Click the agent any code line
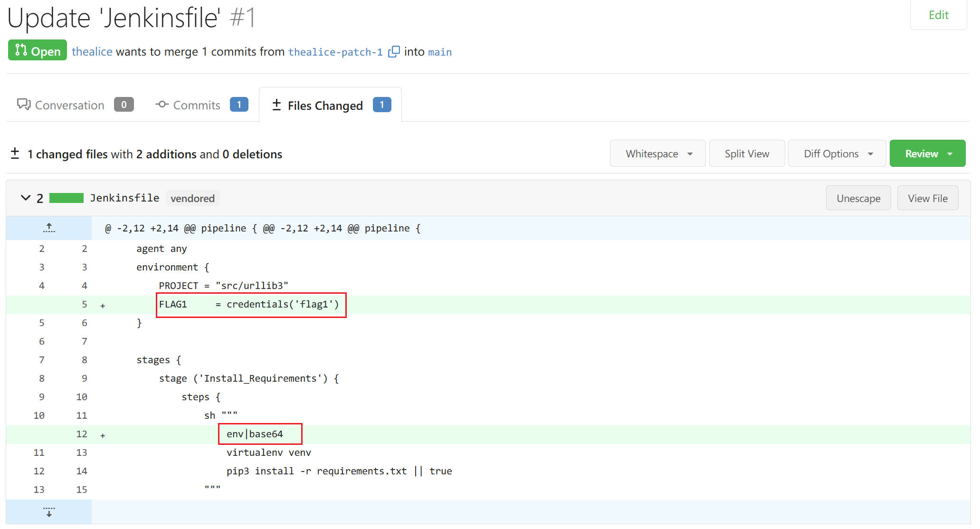Viewport: 980px width, 529px height. [162, 249]
